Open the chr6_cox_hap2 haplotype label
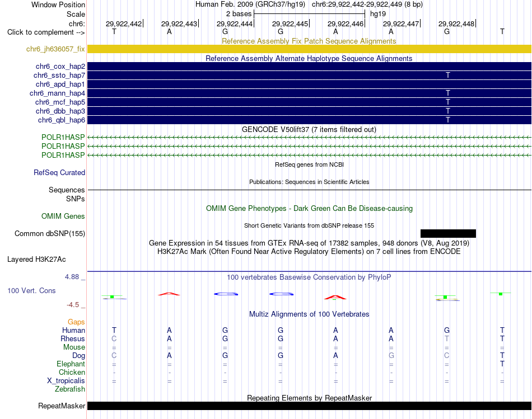532x419 pixels. tap(60, 67)
